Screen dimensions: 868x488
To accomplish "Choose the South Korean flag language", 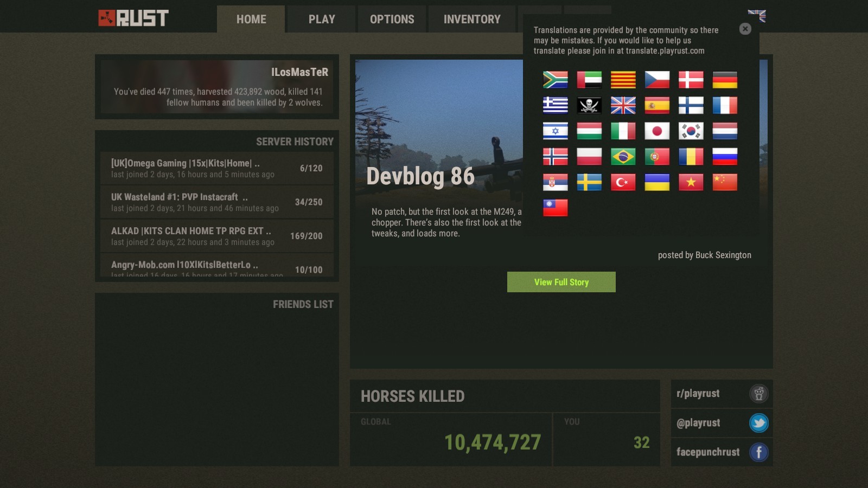I will point(691,131).
